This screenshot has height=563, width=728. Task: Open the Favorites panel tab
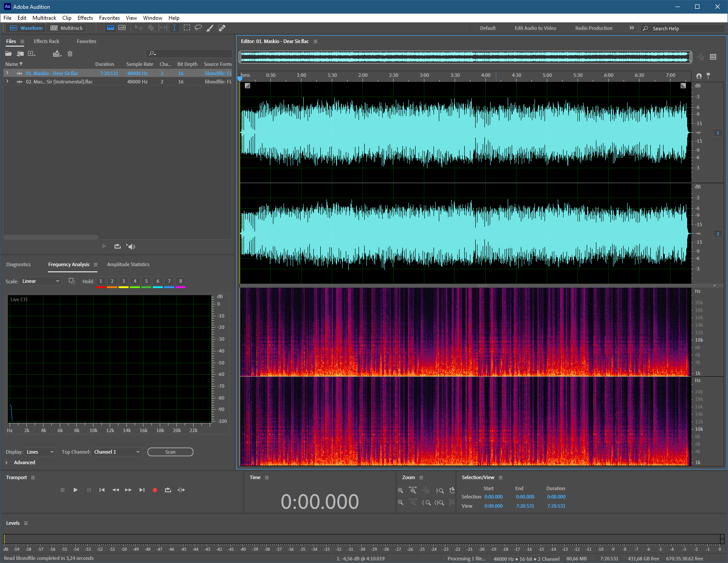86,41
